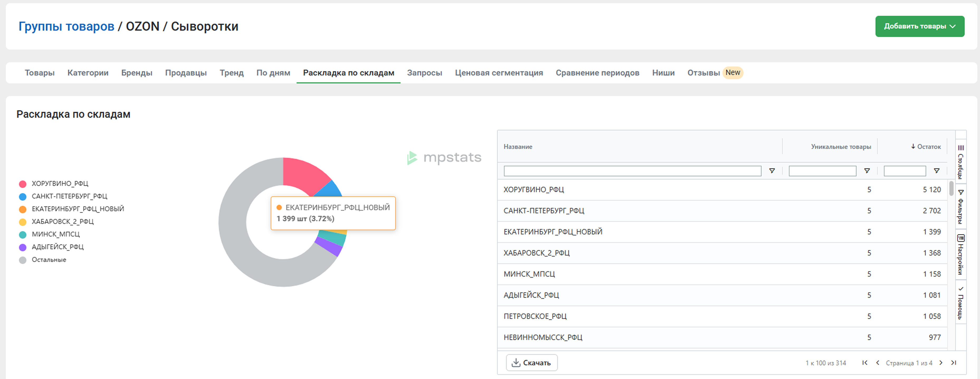Screen dimensions: 980x379
Task: Click filter icon for Название column
Action: 772,171
